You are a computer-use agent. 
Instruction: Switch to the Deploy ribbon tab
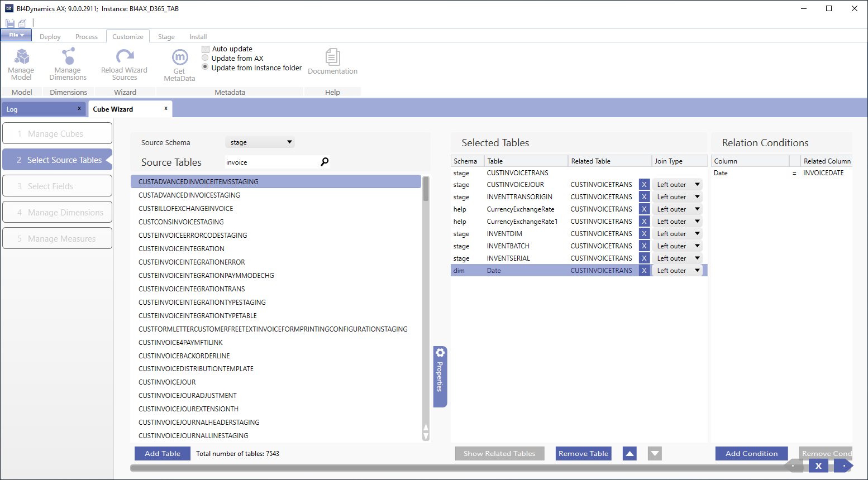[x=50, y=37]
